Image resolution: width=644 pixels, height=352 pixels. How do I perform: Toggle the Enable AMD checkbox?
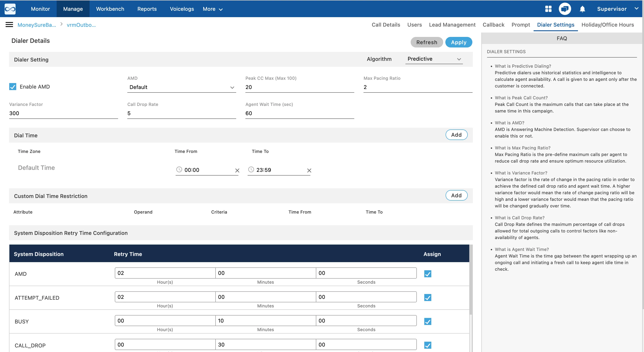coord(13,87)
